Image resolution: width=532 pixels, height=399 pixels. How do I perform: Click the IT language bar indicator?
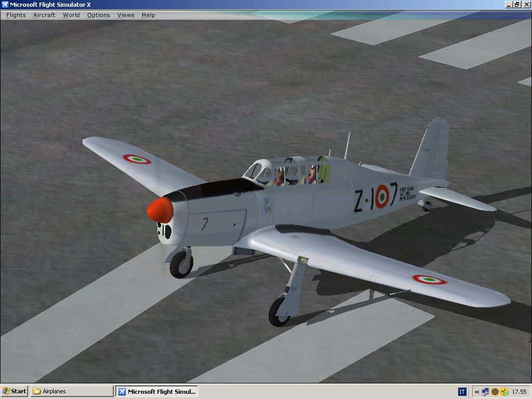click(462, 392)
